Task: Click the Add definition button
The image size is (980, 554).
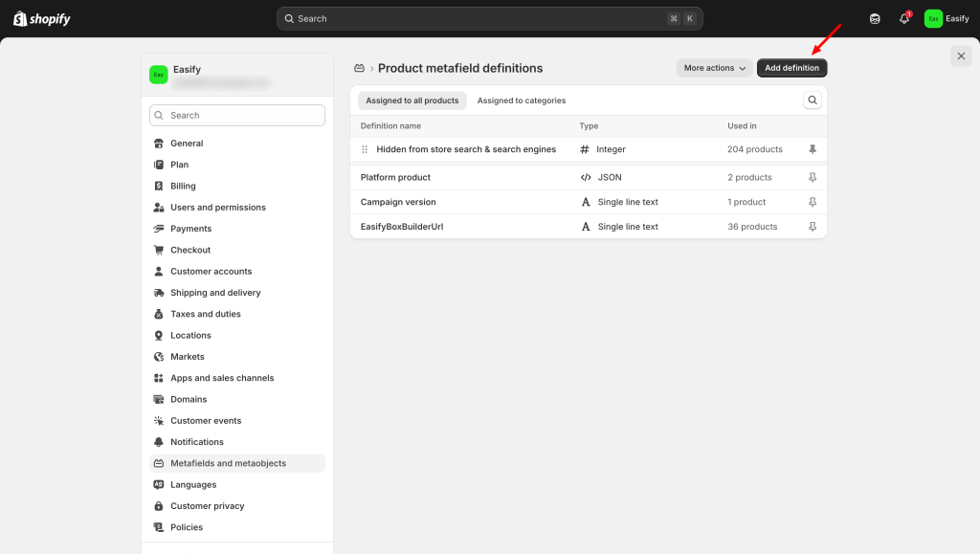Action: (791, 69)
